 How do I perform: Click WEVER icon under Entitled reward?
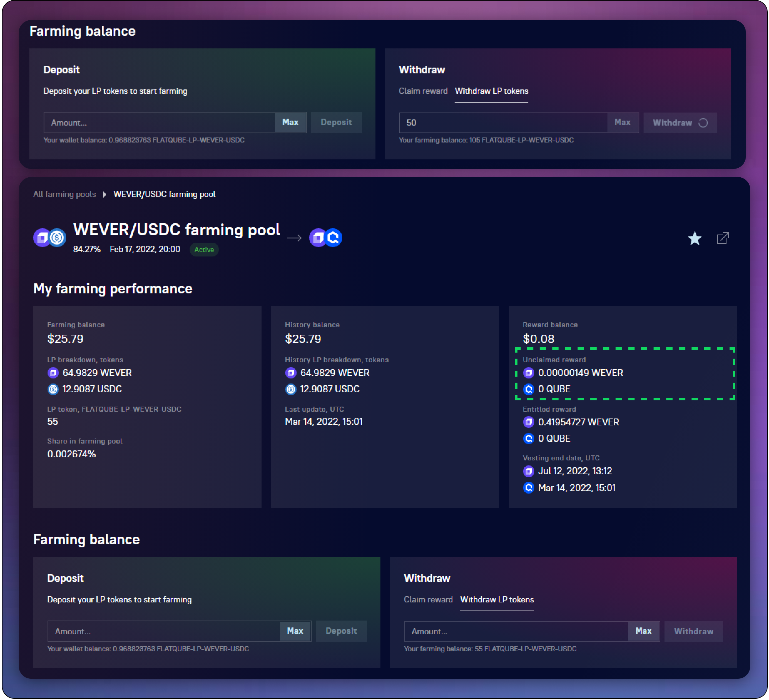pyautogui.click(x=528, y=422)
